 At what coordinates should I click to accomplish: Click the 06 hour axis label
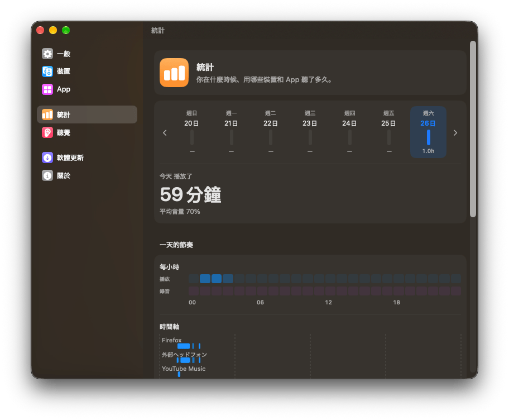[x=260, y=302]
